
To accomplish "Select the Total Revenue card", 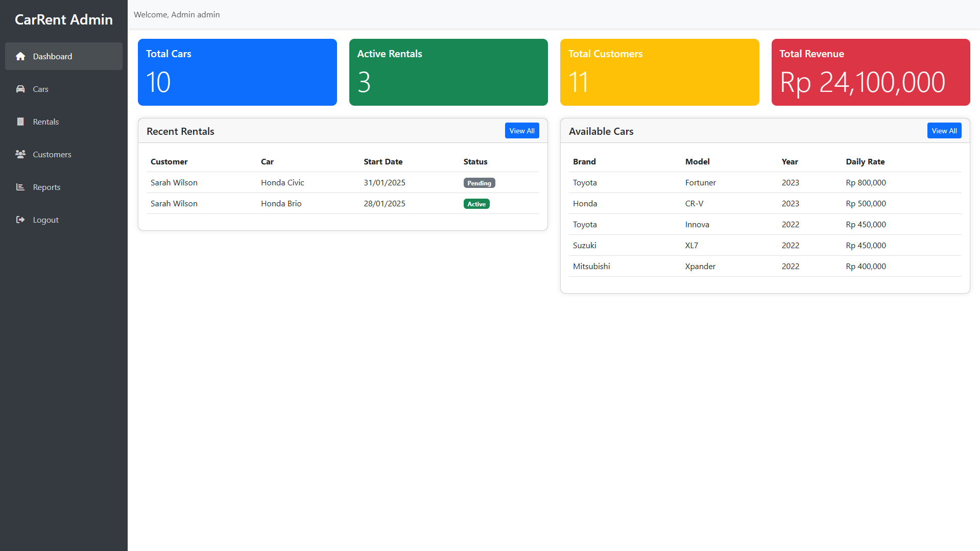I will point(871,72).
